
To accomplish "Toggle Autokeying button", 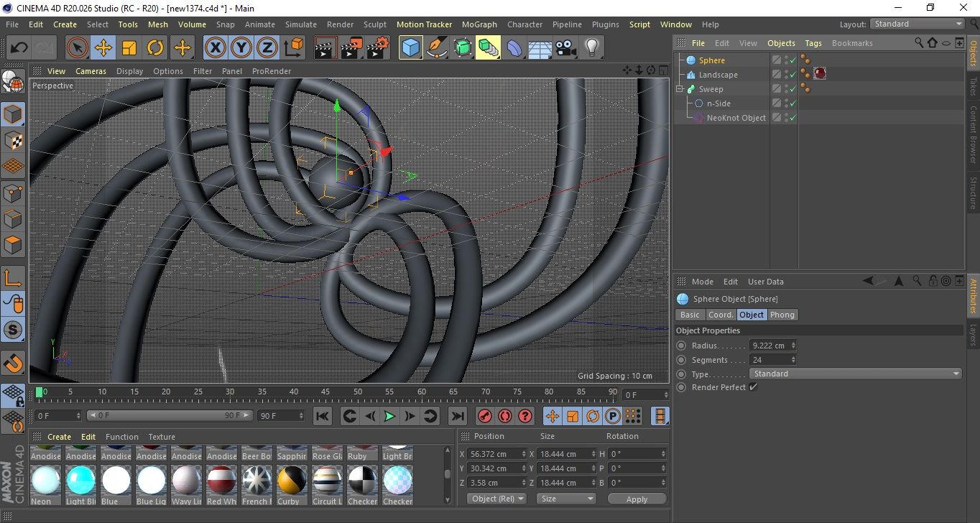I will click(x=505, y=416).
